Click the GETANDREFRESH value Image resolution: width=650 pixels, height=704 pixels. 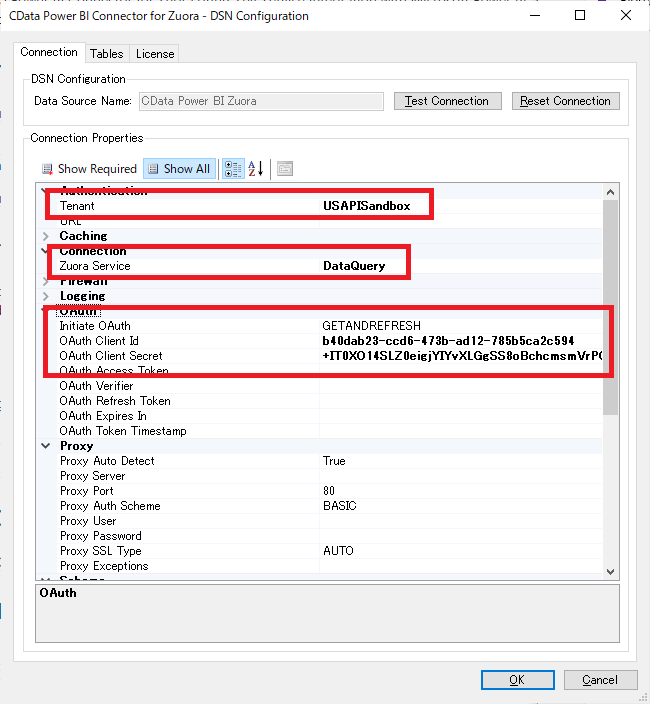371,326
